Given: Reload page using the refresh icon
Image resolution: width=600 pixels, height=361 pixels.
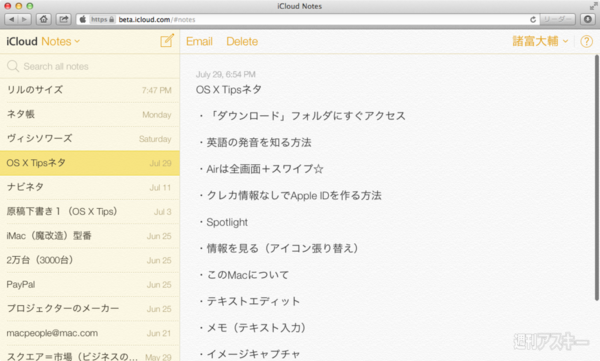Looking at the screenshot, I should [532, 20].
